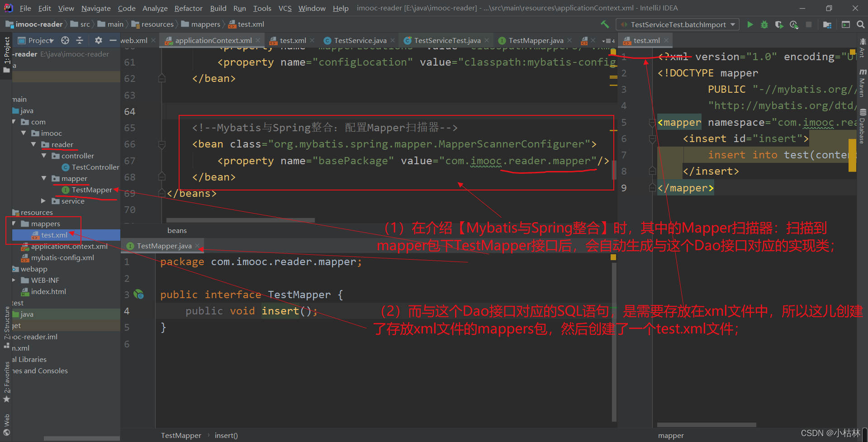Image resolution: width=868 pixels, height=442 pixels.
Task: Open the Refactor menu
Action: point(188,8)
